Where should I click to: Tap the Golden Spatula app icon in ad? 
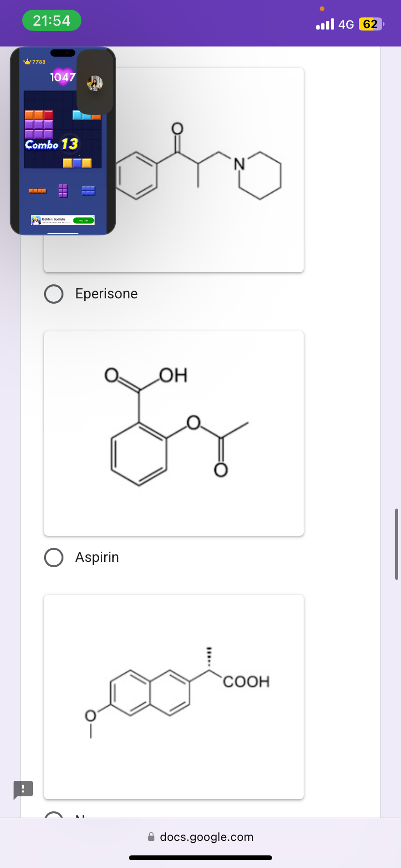[36, 219]
